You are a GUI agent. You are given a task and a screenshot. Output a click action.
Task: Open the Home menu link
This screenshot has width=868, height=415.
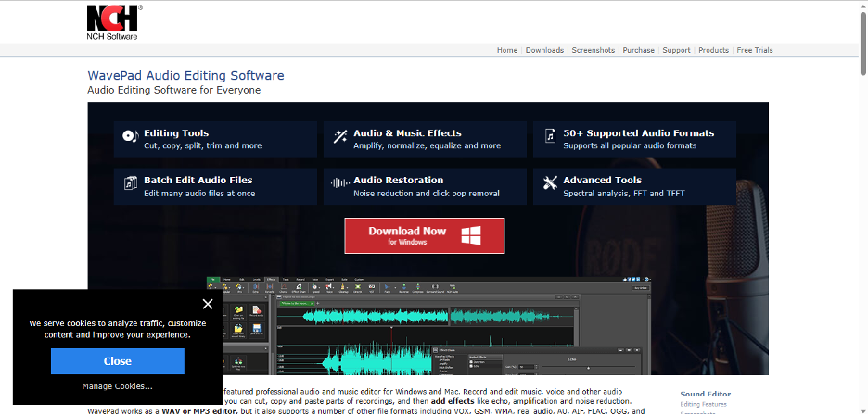point(507,50)
